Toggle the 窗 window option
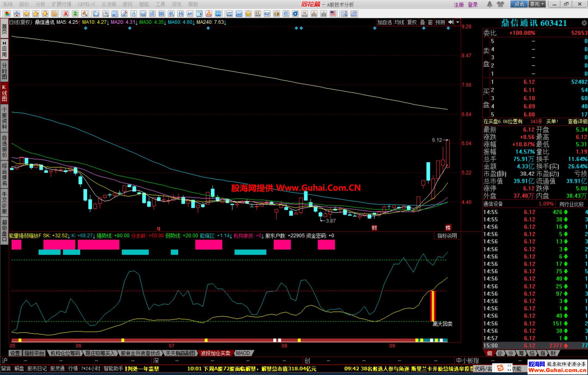Viewport: 588px width, 375px height. [430, 22]
